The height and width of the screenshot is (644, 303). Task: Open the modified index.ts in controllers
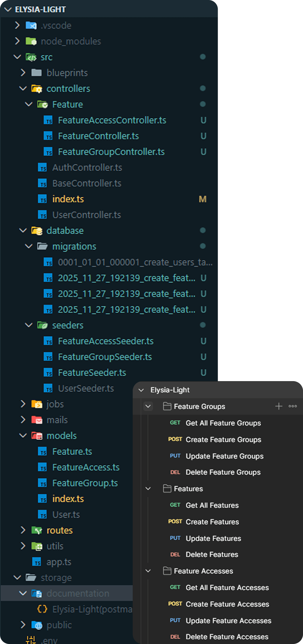68,199
